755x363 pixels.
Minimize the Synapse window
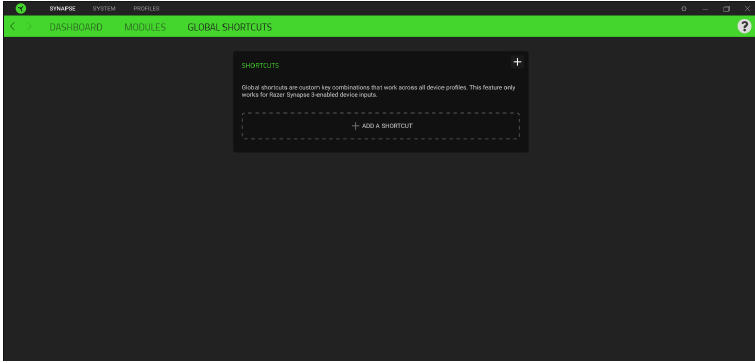[705, 9]
